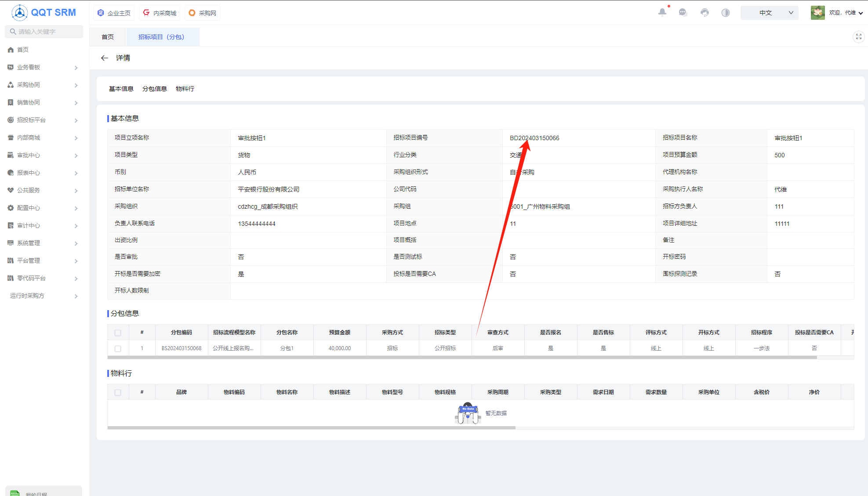This screenshot has height=496, width=868.
Task: Jump to the 基本信息 anchor tab
Action: (x=121, y=89)
